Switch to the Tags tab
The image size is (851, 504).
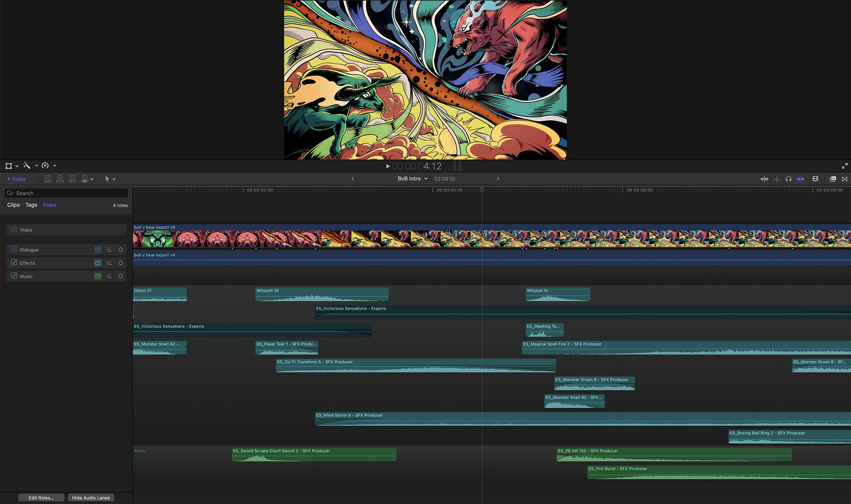31,205
